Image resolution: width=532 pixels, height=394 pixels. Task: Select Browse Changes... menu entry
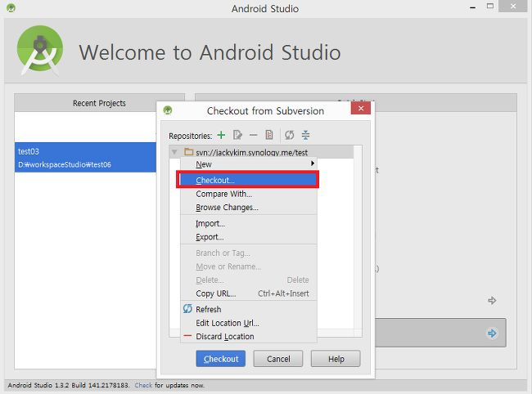248,208
